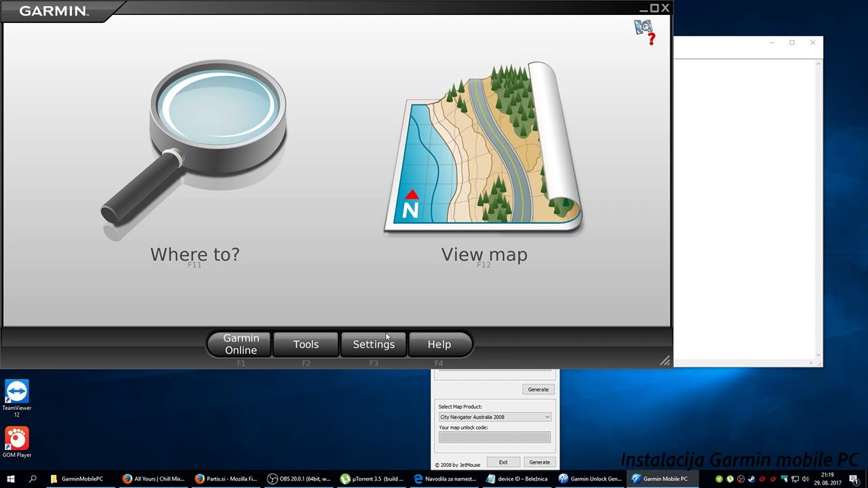This screenshot has width=868, height=488.
Task: Open the network tray icon
Action: tap(795, 479)
